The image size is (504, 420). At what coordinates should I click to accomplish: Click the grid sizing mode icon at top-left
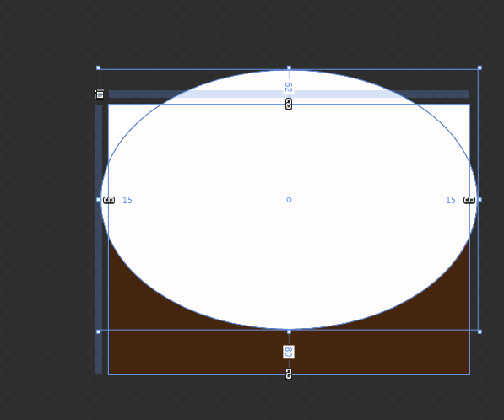pyautogui.click(x=99, y=94)
